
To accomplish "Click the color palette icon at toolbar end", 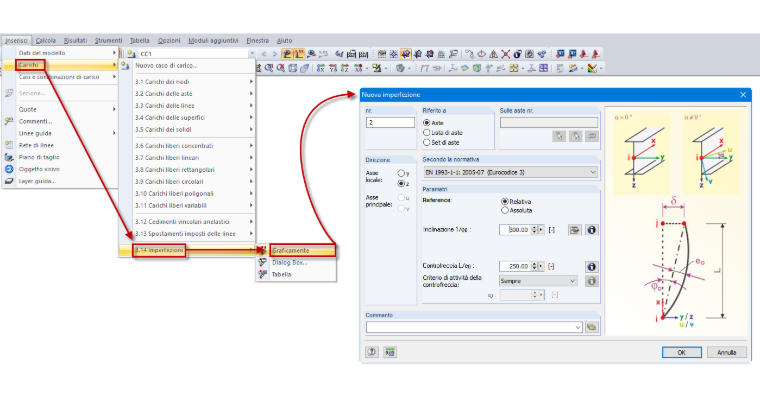I will (x=592, y=68).
